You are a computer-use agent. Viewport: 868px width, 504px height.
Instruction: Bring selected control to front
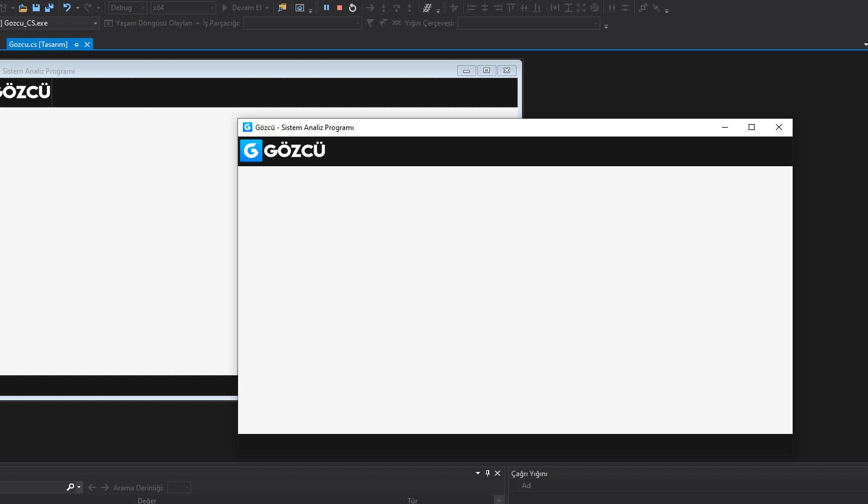coord(643,8)
